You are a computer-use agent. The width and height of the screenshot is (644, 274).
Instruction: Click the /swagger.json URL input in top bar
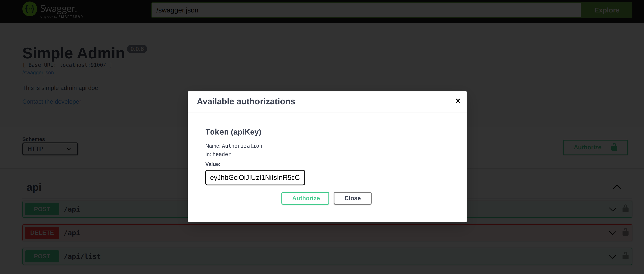(x=366, y=10)
